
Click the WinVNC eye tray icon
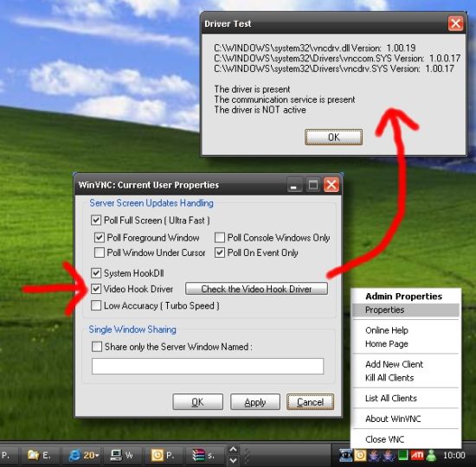point(345,455)
